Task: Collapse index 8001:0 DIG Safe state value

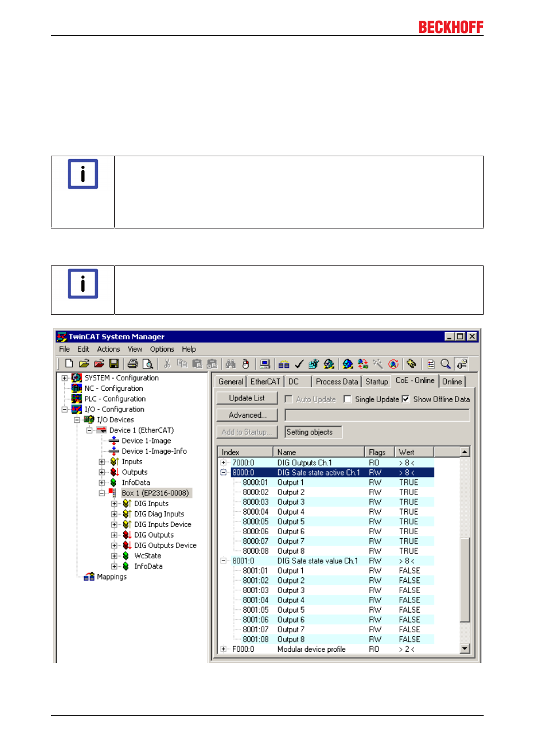Action: tap(223, 561)
